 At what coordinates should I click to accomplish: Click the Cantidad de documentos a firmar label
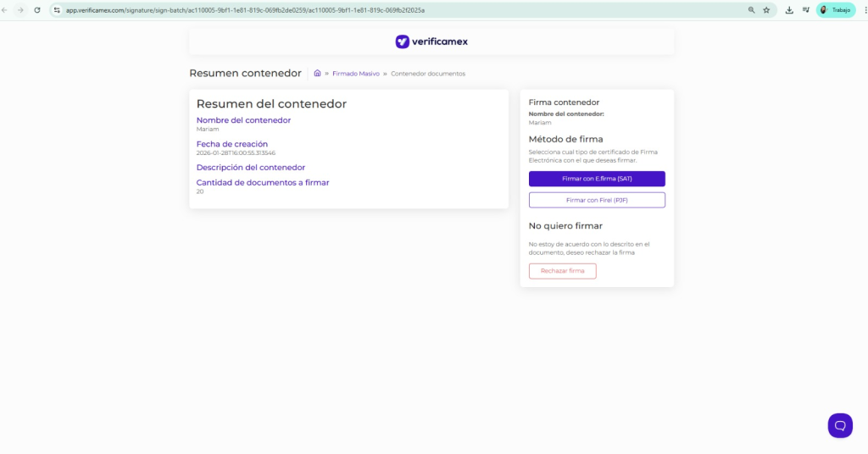tap(263, 182)
